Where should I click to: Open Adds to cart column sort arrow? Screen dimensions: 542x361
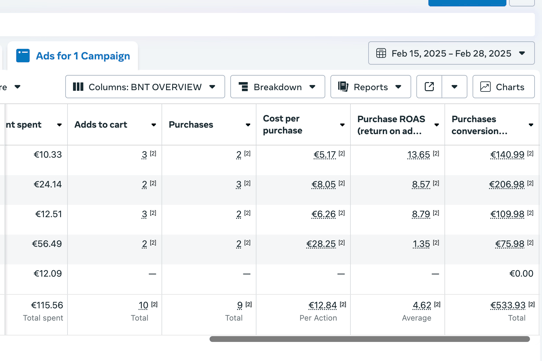point(153,125)
